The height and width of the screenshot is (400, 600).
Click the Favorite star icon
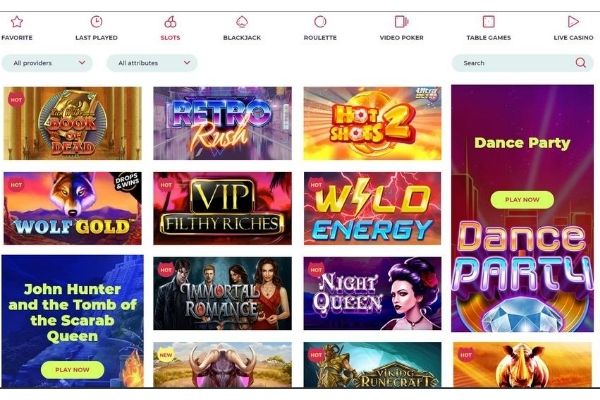click(x=17, y=22)
